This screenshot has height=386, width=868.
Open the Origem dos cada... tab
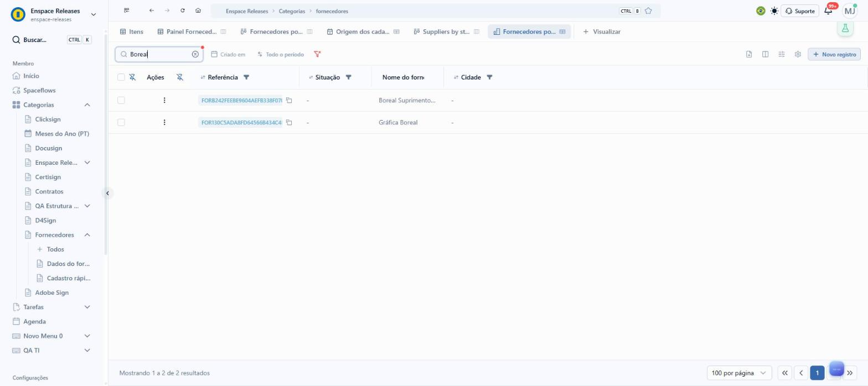point(363,32)
